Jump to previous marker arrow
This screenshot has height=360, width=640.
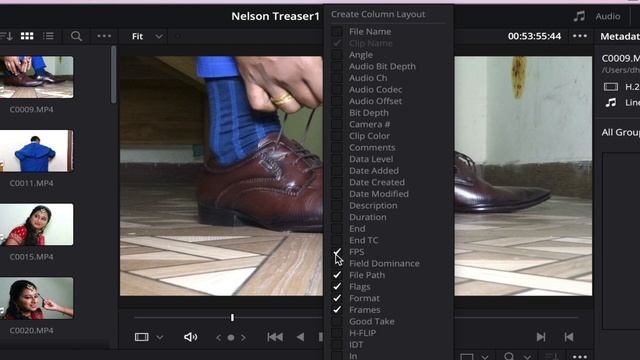pyautogui.click(x=218, y=338)
